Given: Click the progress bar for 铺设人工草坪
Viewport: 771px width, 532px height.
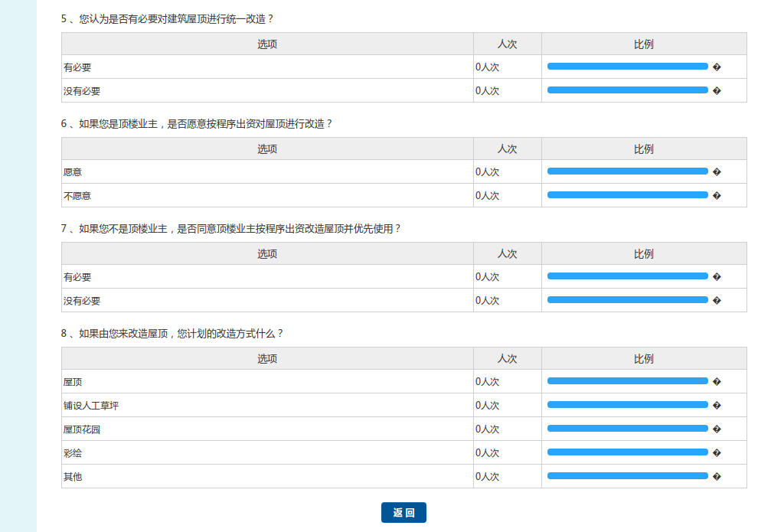Looking at the screenshot, I should [627, 405].
